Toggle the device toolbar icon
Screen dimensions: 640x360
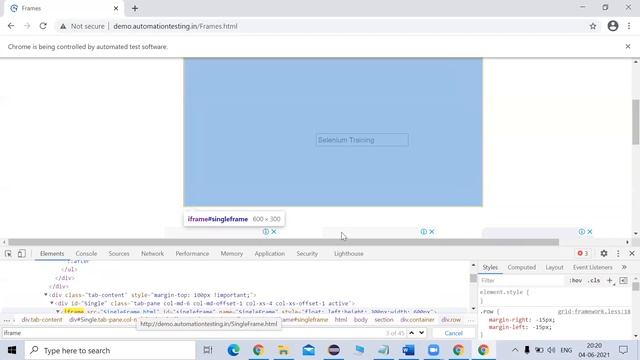coord(22,253)
